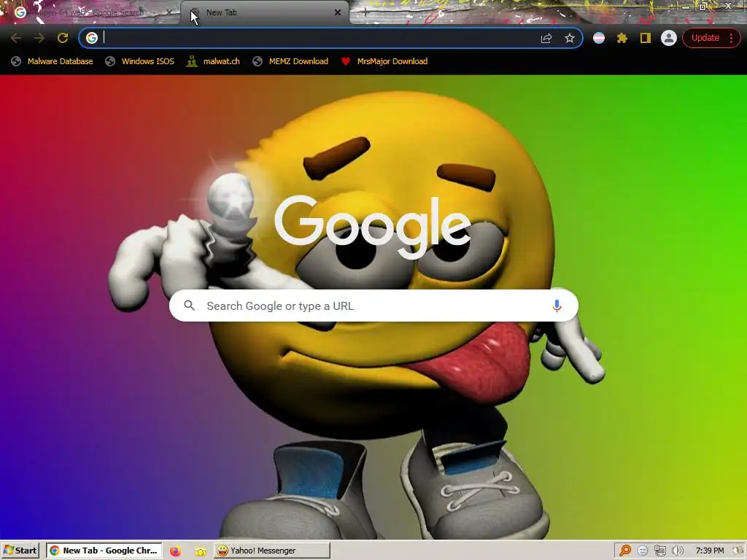Launch Firefox from the taskbar
This screenshot has height=560, width=747.
(x=175, y=551)
